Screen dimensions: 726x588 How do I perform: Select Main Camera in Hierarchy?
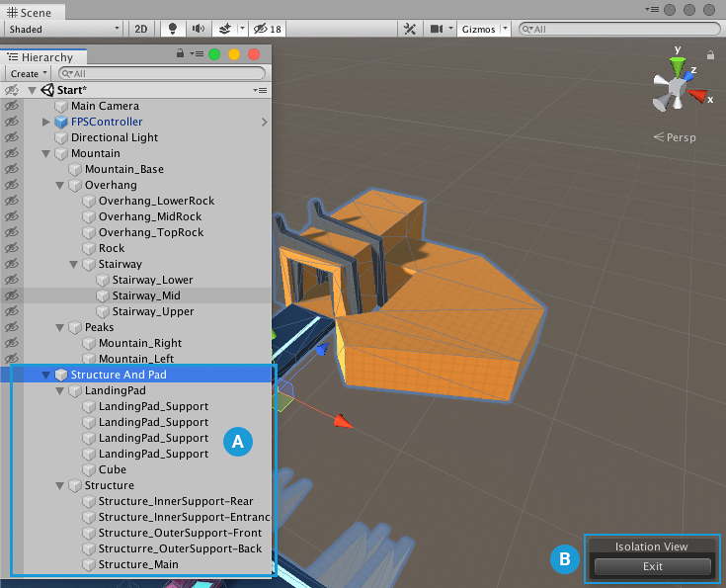[x=105, y=106]
